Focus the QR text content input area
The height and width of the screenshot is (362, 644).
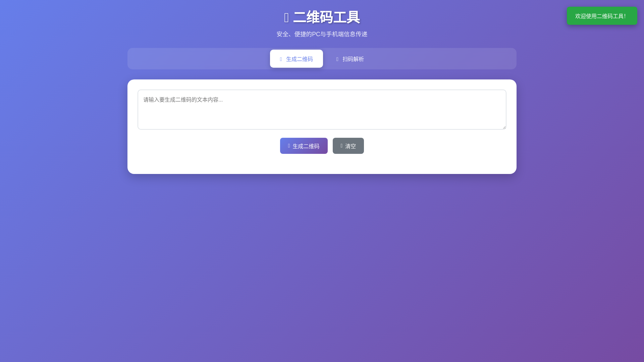point(322,110)
